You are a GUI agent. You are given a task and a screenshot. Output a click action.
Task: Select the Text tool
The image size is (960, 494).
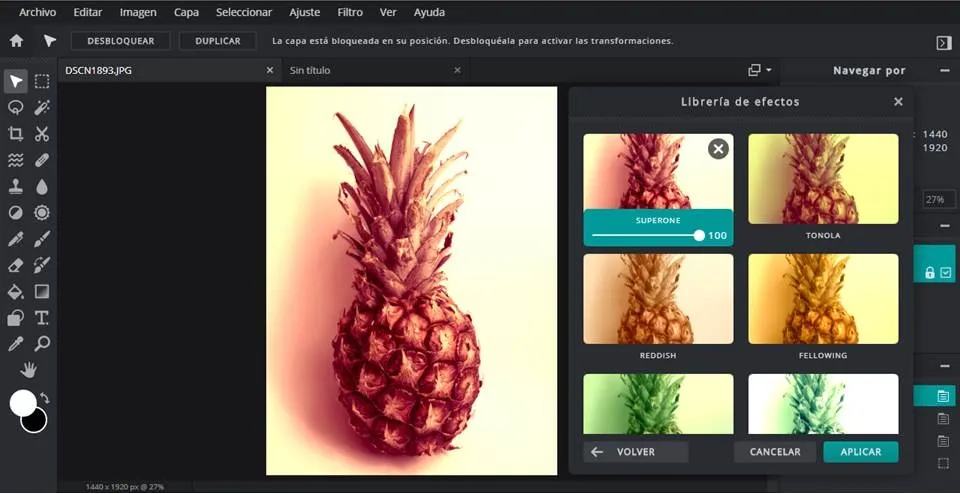point(42,318)
